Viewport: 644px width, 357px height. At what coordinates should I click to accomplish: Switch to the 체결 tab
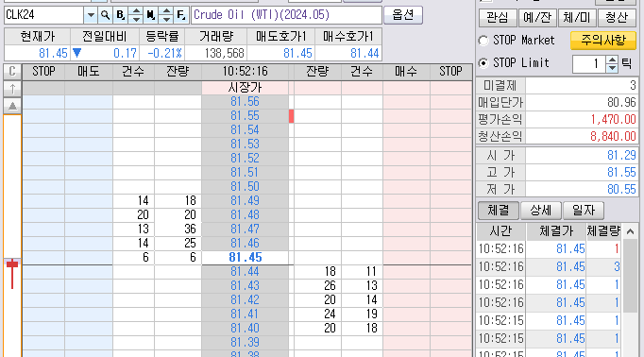coord(499,211)
